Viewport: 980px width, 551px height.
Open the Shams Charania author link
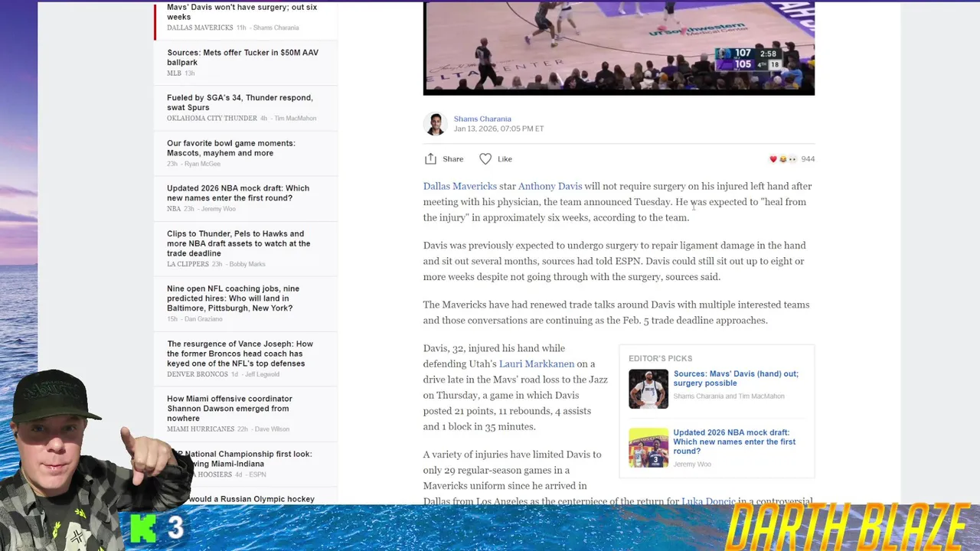482,119
